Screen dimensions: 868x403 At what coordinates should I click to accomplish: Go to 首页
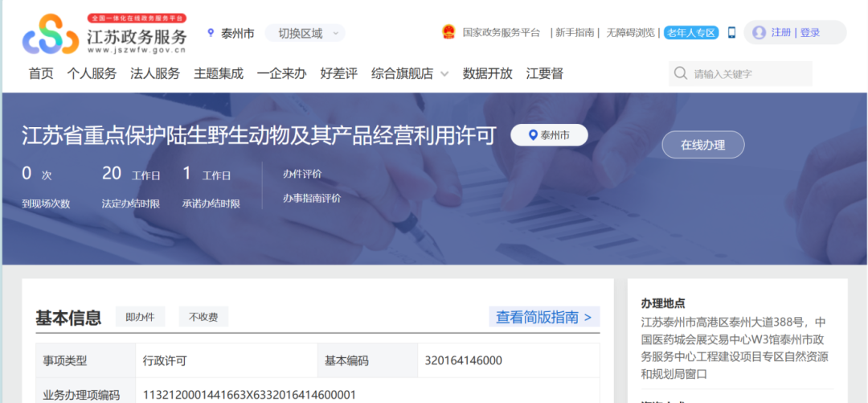[41, 74]
